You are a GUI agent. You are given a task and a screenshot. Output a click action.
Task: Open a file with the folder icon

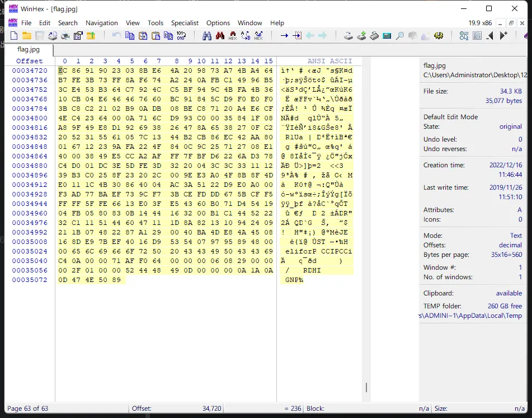click(x=27, y=36)
